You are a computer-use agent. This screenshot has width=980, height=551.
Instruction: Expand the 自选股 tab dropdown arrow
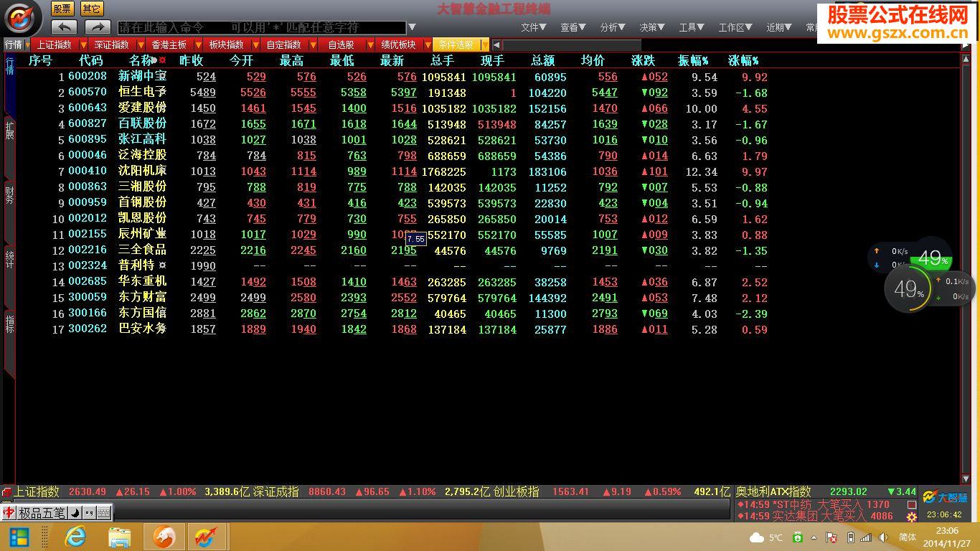click(370, 44)
